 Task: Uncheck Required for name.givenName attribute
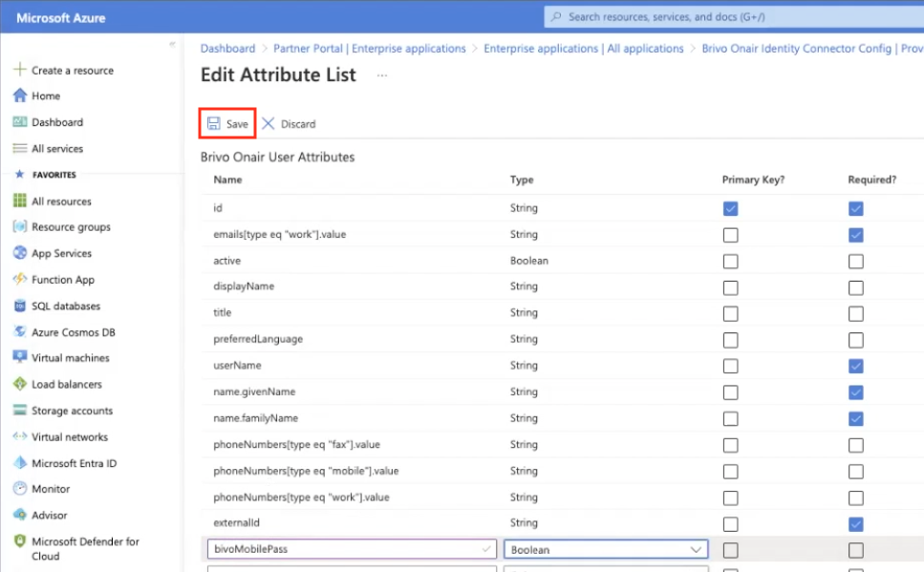[x=855, y=392]
